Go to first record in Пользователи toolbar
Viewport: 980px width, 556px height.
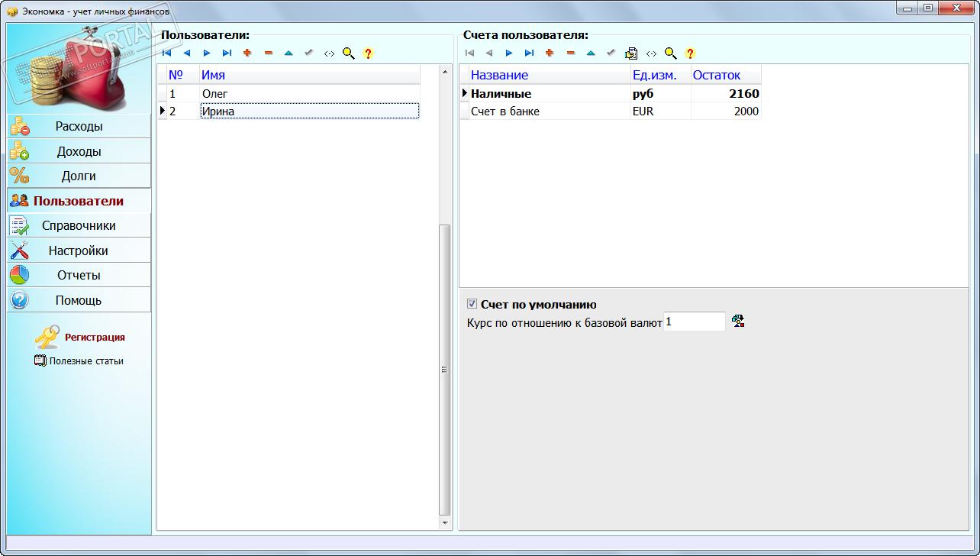coord(167,53)
